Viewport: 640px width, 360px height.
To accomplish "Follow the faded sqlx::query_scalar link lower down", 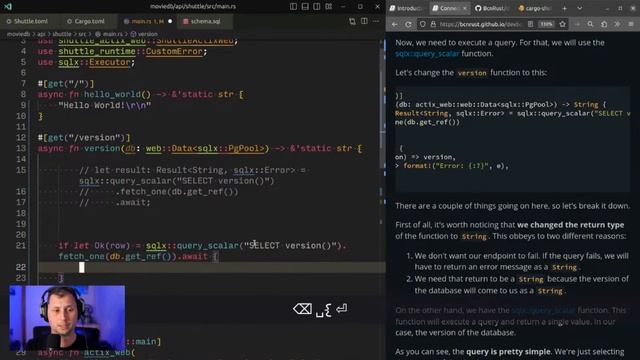I will (543, 311).
